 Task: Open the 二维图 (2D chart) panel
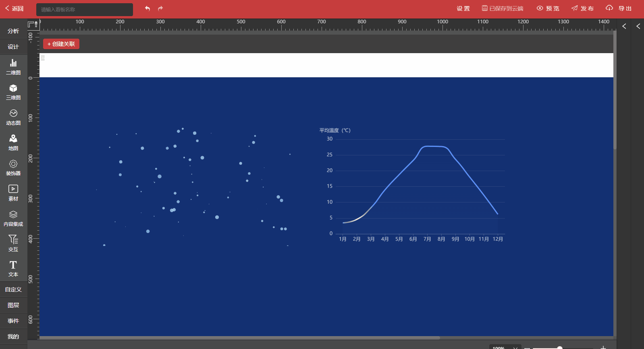coord(13,66)
